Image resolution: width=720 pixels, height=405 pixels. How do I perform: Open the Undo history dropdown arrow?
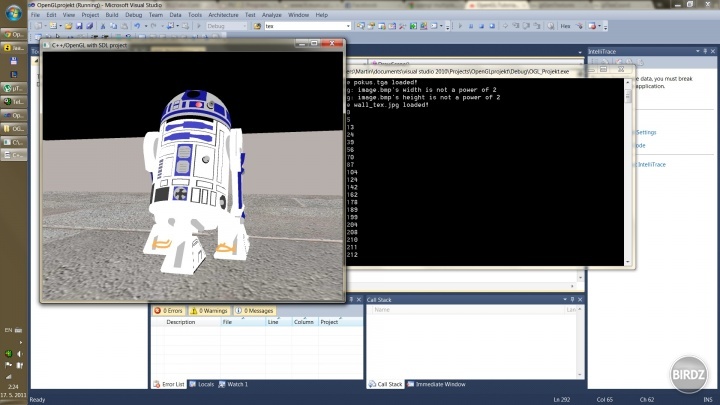[146, 26]
